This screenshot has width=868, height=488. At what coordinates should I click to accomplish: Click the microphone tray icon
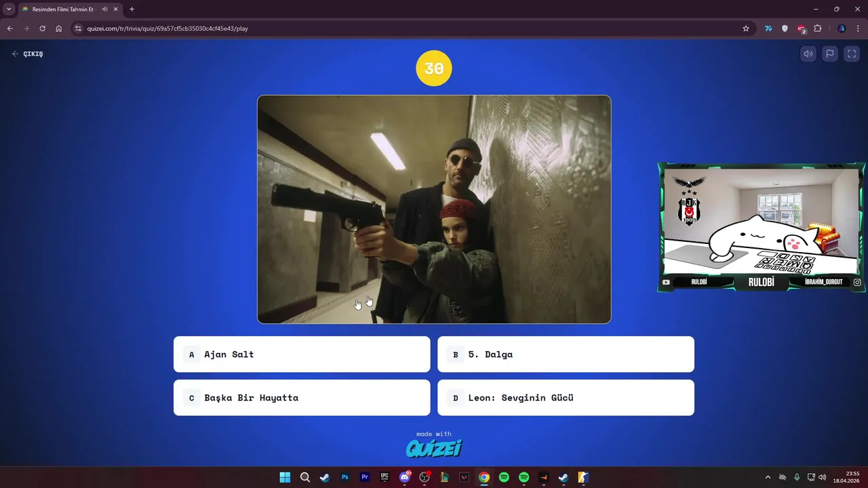pyautogui.click(x=797, y=477)
